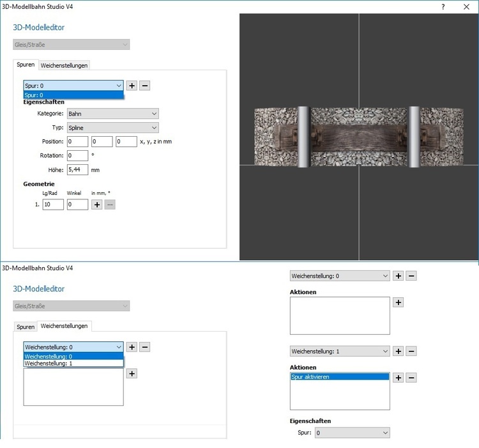The height and width of the screenshot is (448, 479).
Task: Open the Kategorie dropdown showing Bahn
Action: 112,114
